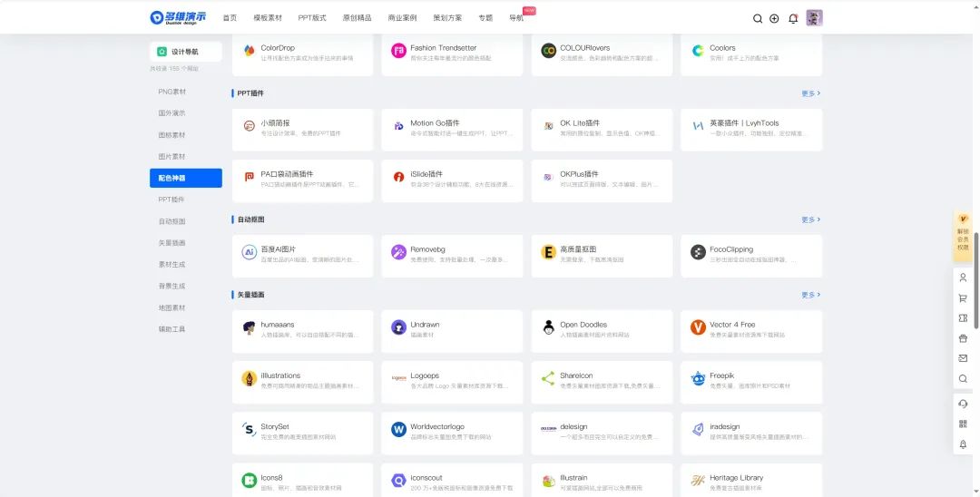Viewport: 980px width, 497px height.
Task: Click the plus circle icon in the header
Action: coord(774,18)
